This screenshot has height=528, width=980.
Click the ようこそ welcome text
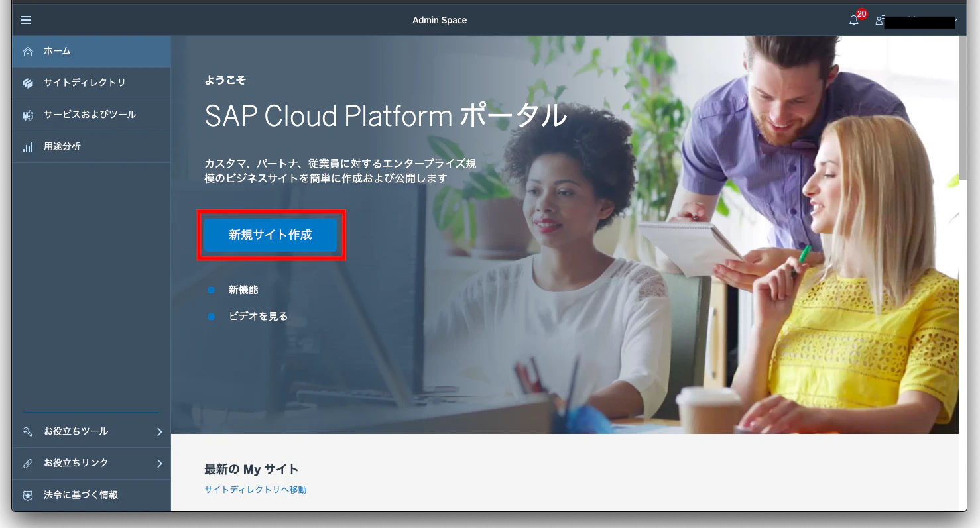(x=225, y=80)
